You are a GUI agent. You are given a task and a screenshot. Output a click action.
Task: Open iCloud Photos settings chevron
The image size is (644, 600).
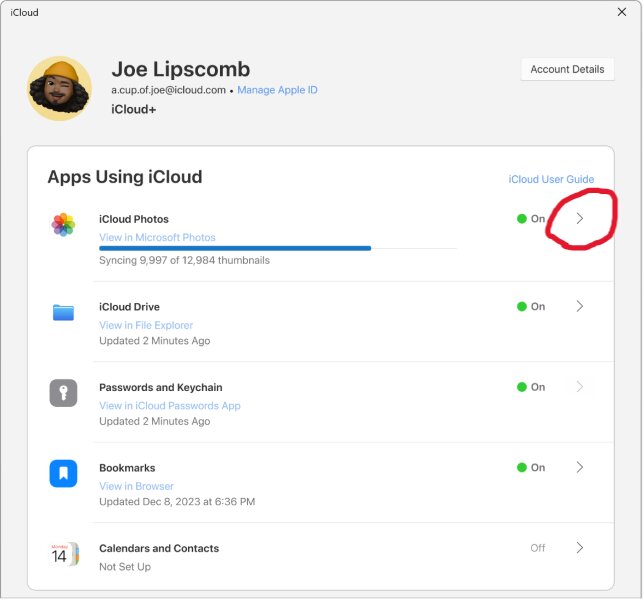580,218
